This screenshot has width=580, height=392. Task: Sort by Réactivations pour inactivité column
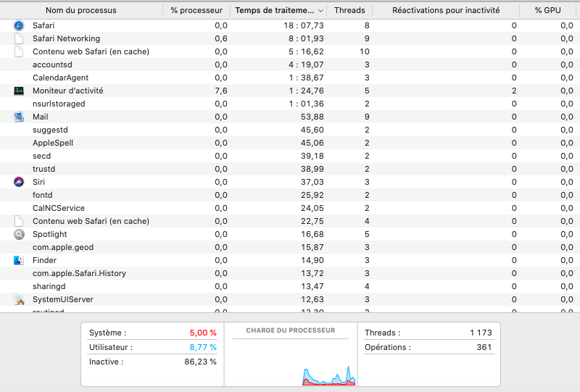point(446,10)
